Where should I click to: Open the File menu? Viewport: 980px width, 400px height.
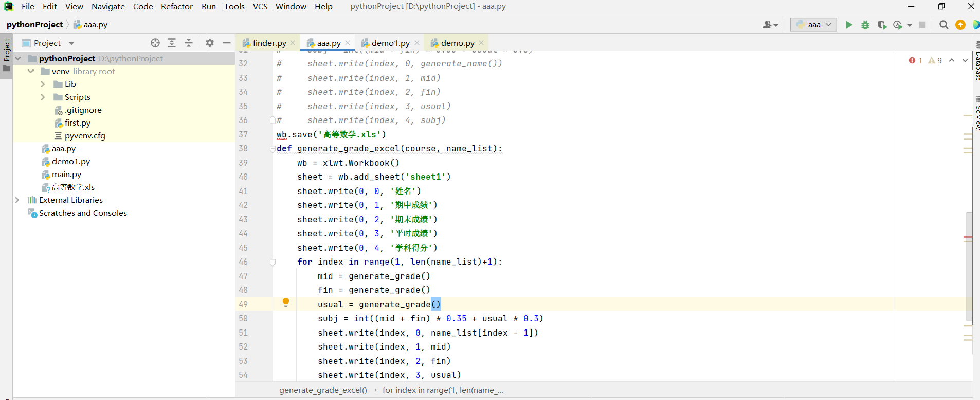click(x=28, y=6)
